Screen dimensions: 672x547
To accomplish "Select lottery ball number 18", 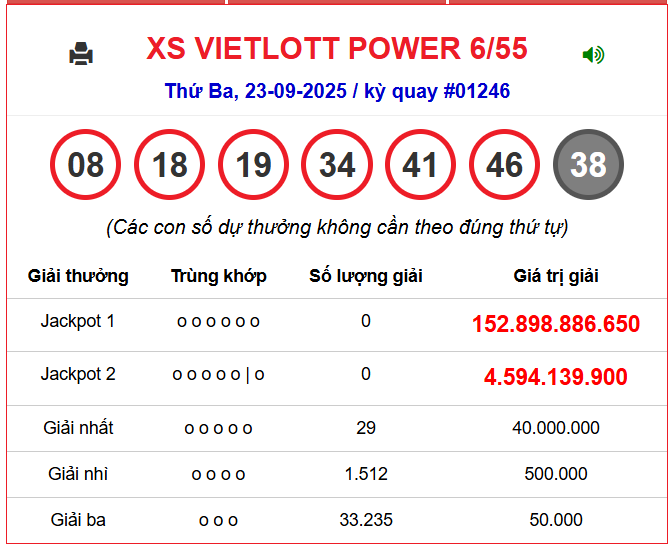I will (169, 164).
